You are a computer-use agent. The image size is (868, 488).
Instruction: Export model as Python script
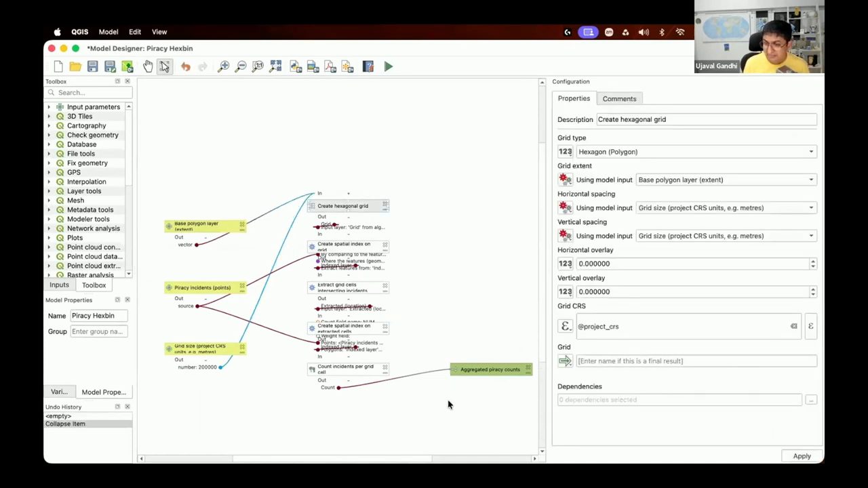[x=296, y=66]
